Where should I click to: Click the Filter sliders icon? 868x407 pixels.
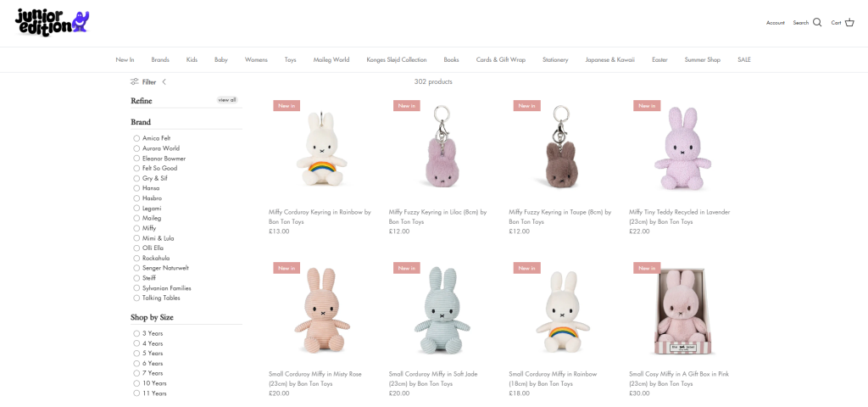pyautogui.click(x=135, y=82)
